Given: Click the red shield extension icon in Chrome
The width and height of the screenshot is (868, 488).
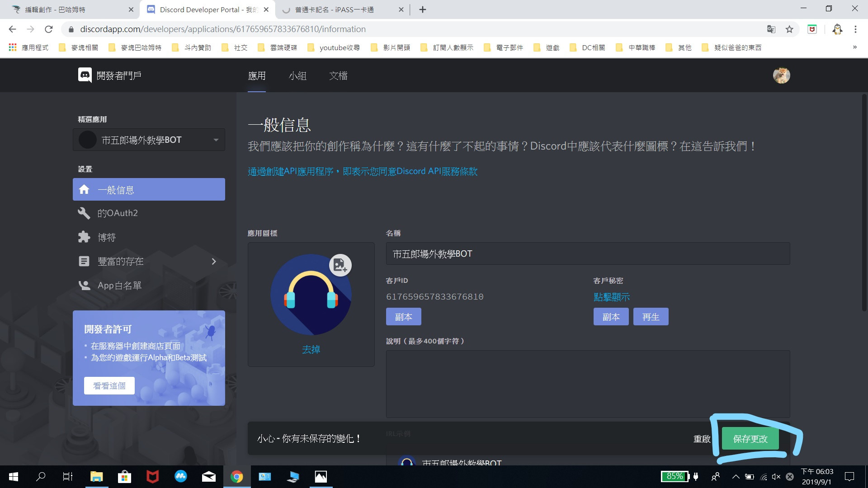Looking at the screenshot, I should (x=812, y=29).
